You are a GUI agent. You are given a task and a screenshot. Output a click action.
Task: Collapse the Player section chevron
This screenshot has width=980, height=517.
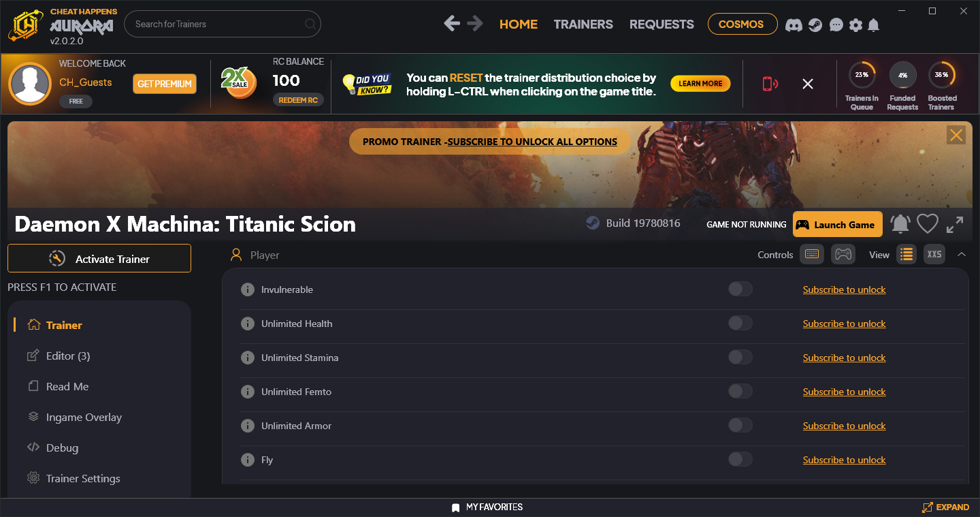coord(962,254)
